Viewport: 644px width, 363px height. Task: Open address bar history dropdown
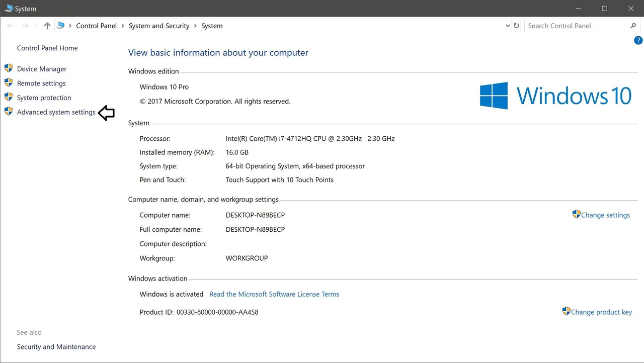tap(507, 26)
